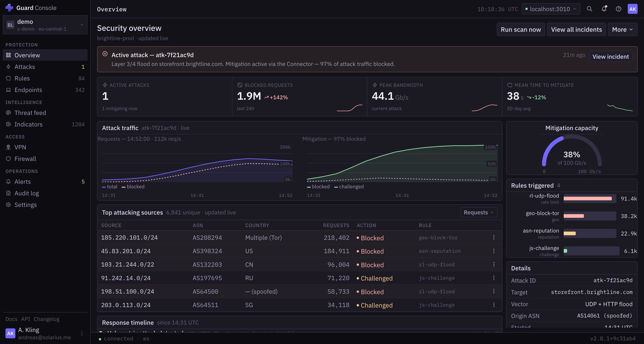
Task: Click the total legend in the Requests chart
Action: tap(110, 187)
